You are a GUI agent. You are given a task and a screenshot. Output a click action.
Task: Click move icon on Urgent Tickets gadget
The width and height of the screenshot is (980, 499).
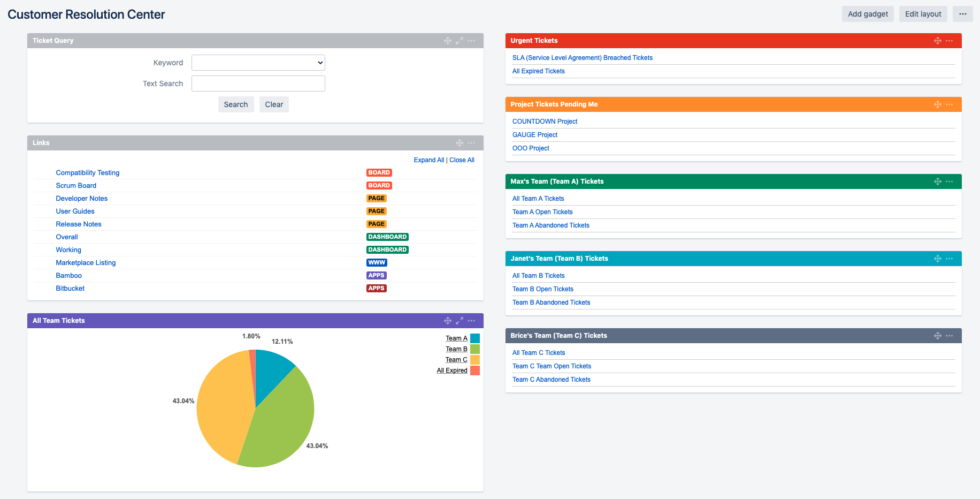pyautogui.click(x=938, y=41)
